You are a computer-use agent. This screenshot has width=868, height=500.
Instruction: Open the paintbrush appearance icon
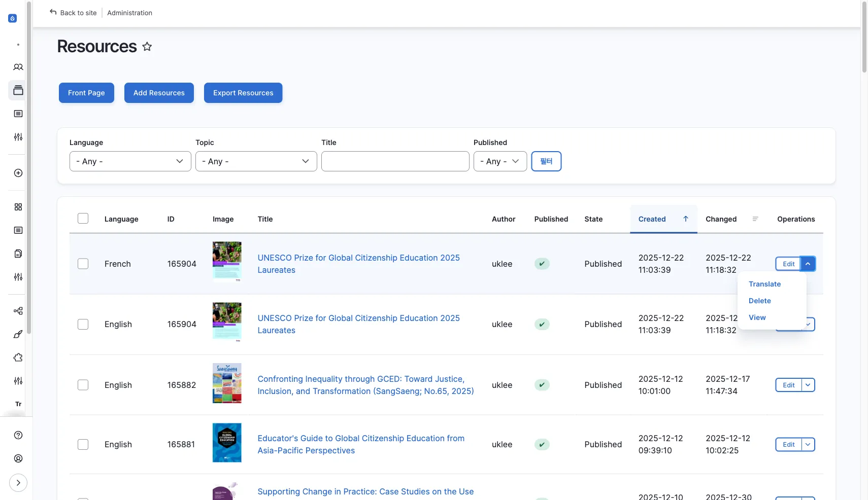coord(18,334)
